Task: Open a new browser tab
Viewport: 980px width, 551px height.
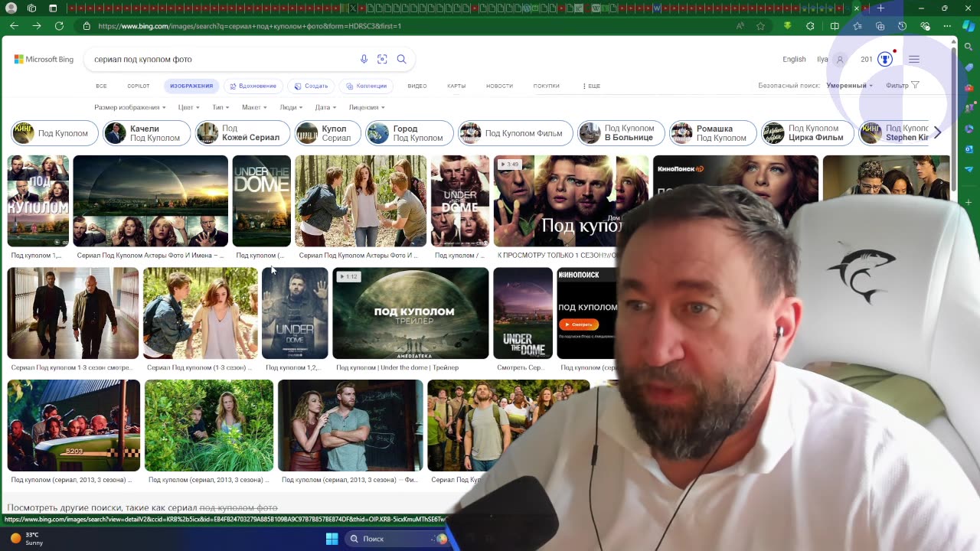Action: coord(880,8)
